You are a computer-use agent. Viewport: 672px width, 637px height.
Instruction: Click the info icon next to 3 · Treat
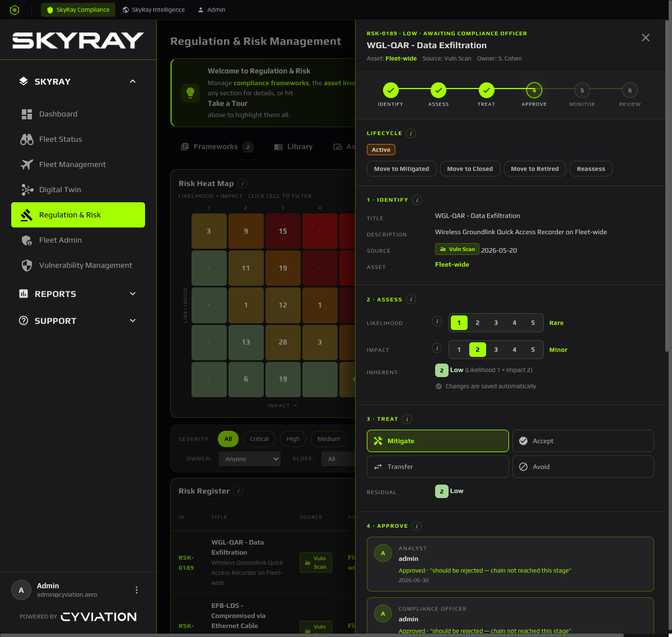[x=407, y=419]
